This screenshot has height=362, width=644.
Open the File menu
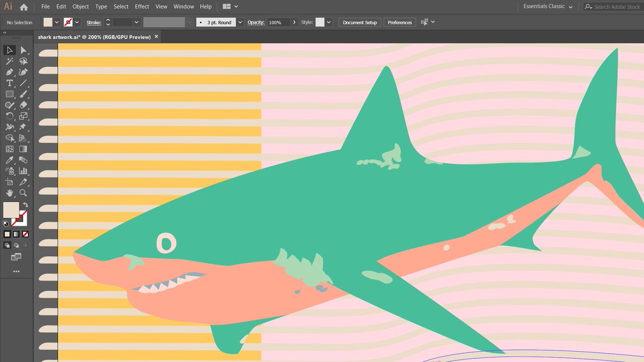tap(46, 6)
